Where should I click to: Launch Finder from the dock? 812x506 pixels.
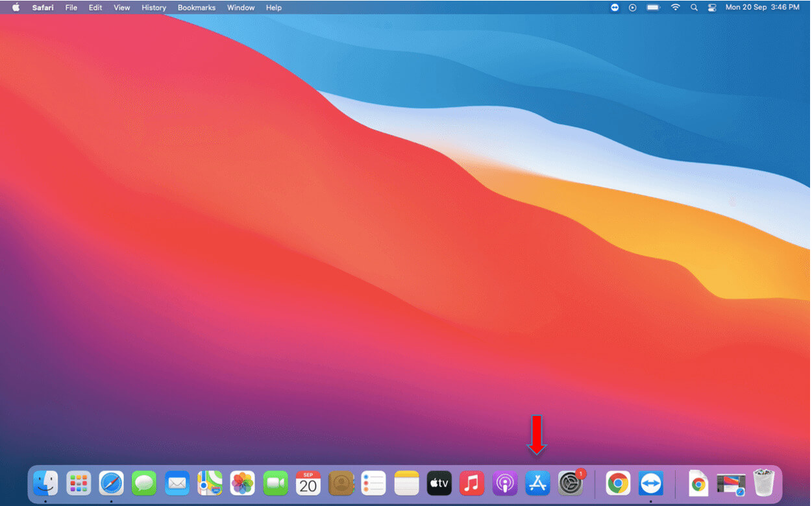(x=45, y=483)
